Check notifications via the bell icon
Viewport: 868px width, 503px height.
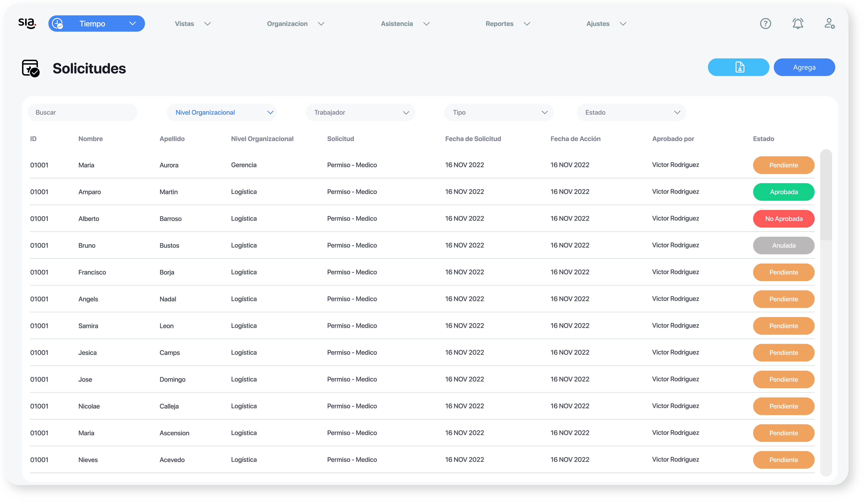point(798,23)
